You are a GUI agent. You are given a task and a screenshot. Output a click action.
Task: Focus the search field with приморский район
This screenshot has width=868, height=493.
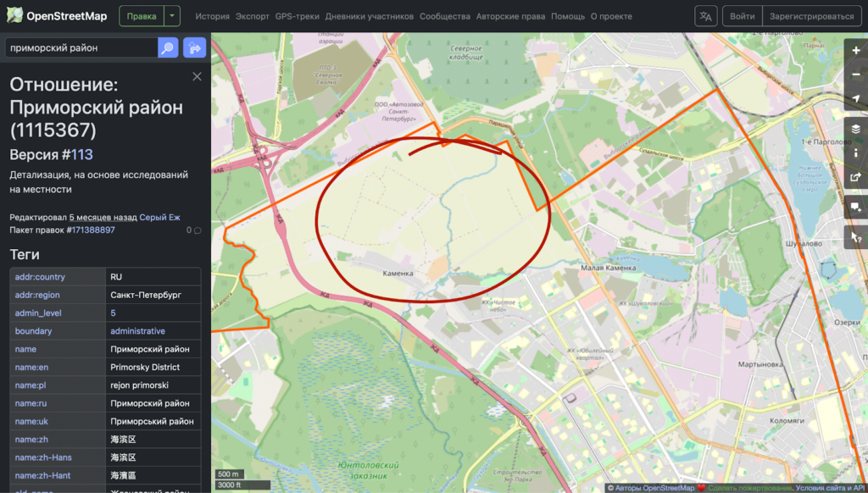(x=81, y=48)
